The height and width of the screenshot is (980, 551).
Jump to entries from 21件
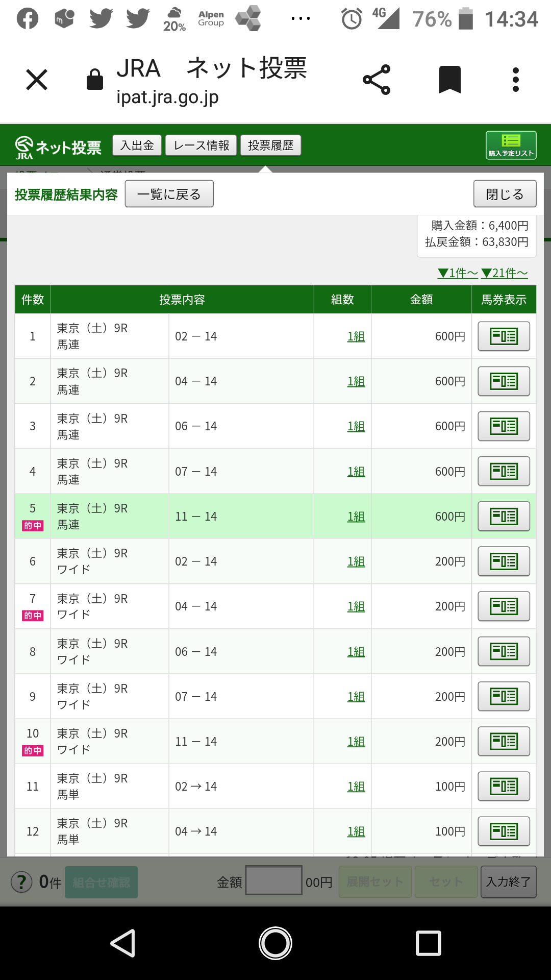coord(504,273)
